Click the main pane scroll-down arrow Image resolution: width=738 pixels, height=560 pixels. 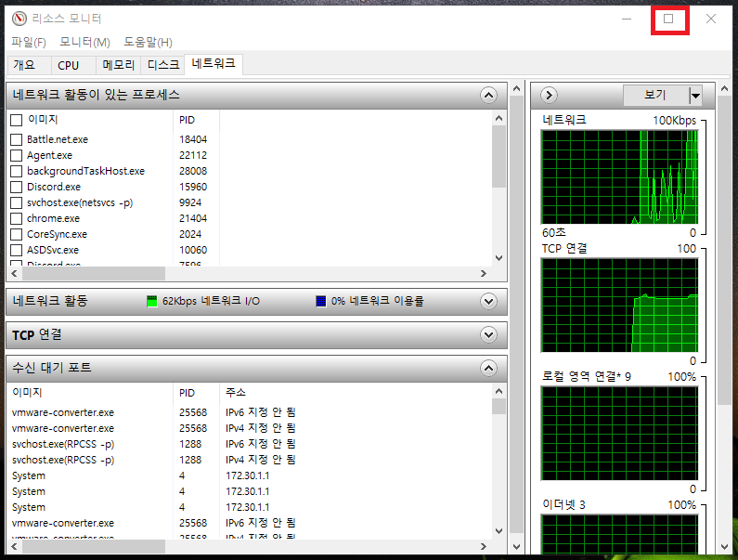517,547
